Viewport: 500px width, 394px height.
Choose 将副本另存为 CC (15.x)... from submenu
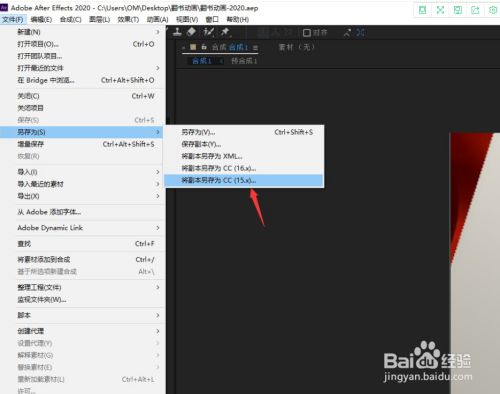pos(244,180)
